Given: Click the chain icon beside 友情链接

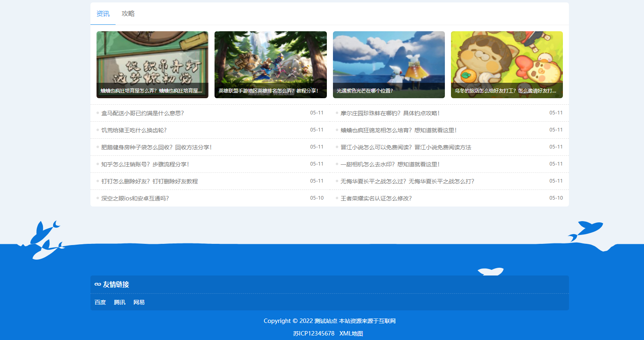Looking at the screenshot, I should (x=98, y=284).
